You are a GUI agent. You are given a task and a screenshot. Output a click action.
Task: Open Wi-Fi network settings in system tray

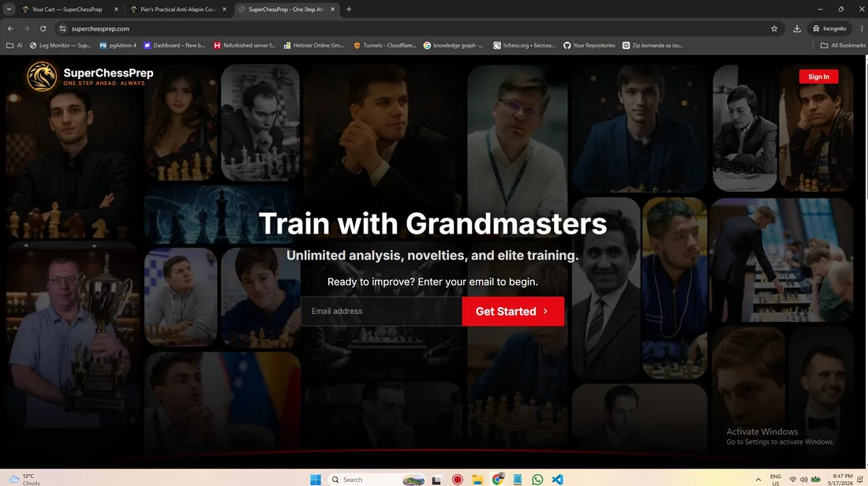click(793, 480)
